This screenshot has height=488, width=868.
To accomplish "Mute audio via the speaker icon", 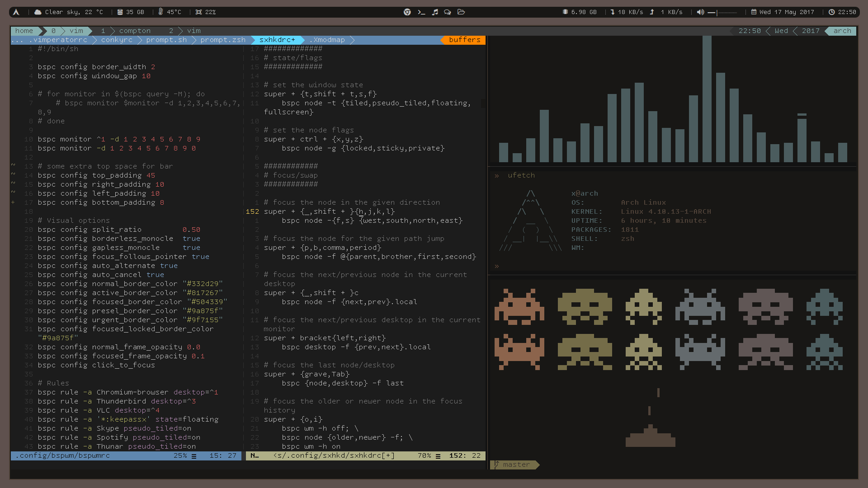I will [x=700, y=12].
